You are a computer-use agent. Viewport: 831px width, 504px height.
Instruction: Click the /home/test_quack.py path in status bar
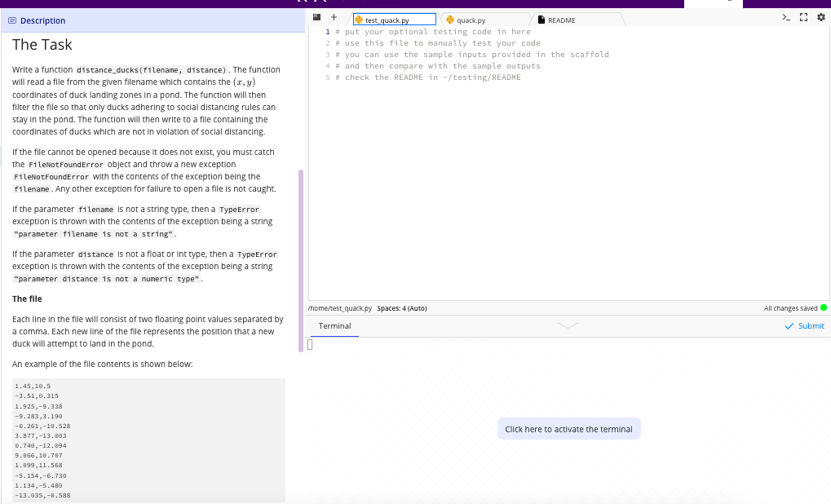pos(340,308)
